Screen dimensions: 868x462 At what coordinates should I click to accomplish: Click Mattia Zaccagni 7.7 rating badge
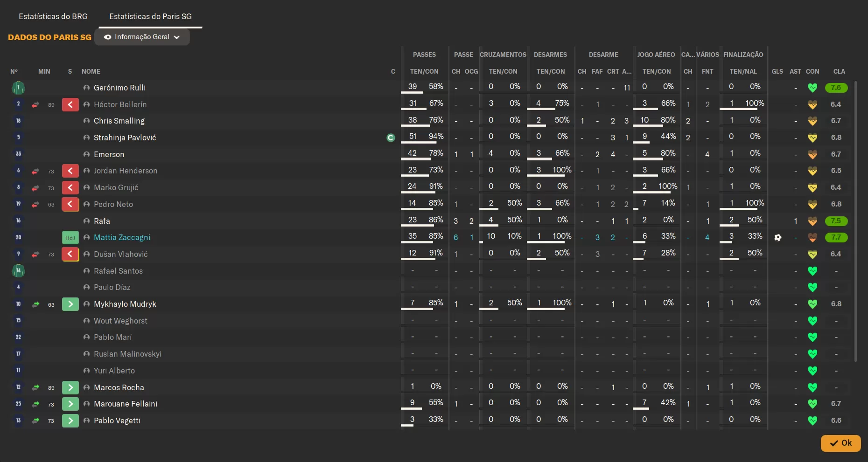[x=836, y=238]
